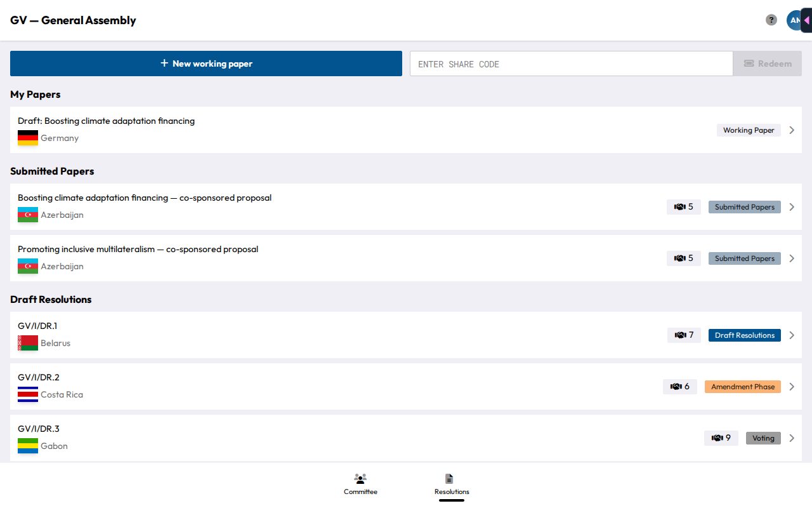This screenshot has width=812, height=508.
Task: Click the Draft Resolutions blue status tag
Action: [x=745, y=335]
